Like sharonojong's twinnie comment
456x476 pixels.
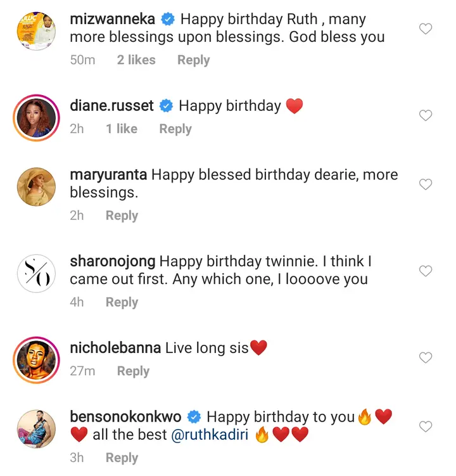click(x=426, y=271)
